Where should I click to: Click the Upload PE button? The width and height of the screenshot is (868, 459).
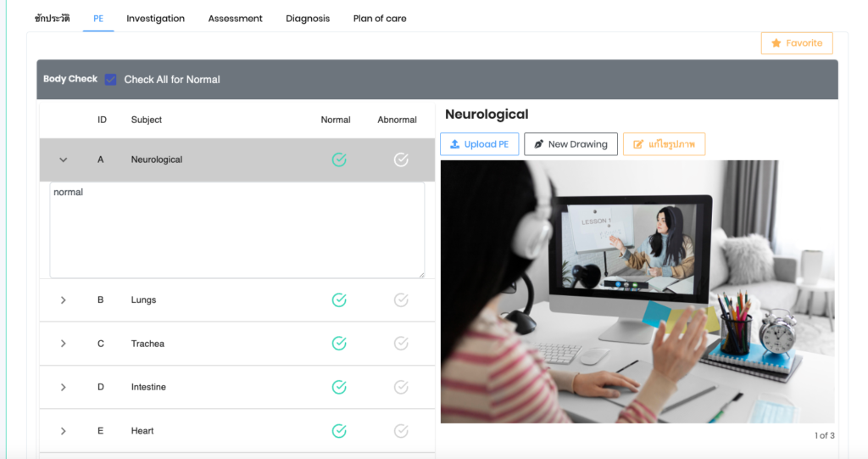(479, 144)
